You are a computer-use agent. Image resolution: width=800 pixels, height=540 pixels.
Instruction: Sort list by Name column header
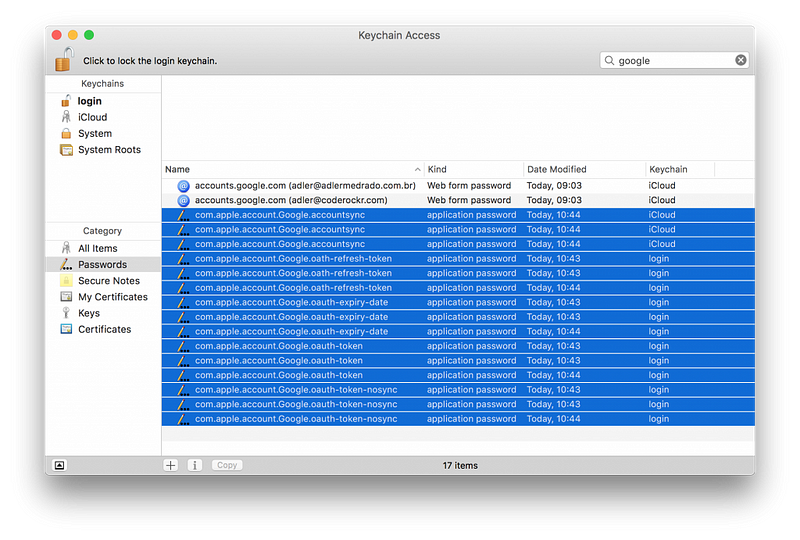coord(293,169)
